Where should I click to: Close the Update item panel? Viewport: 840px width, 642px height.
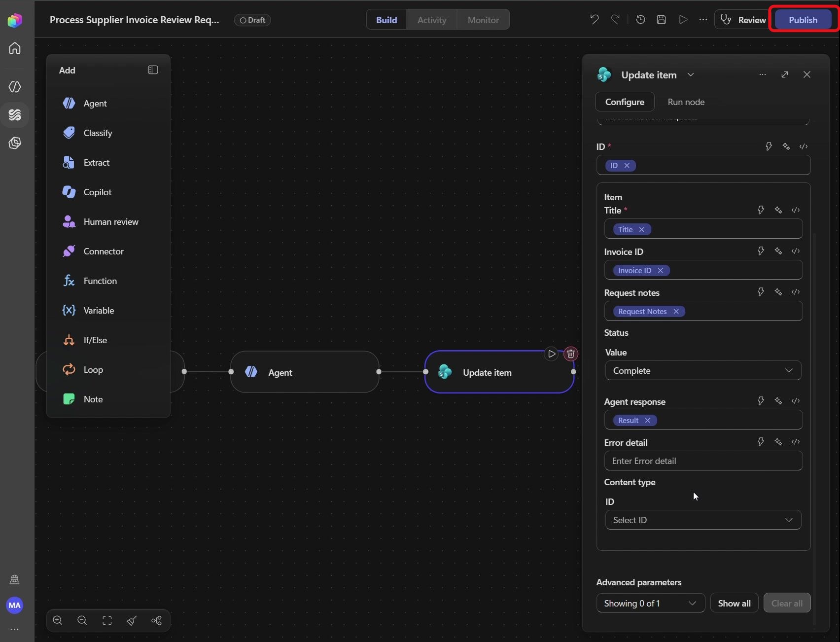807,74
